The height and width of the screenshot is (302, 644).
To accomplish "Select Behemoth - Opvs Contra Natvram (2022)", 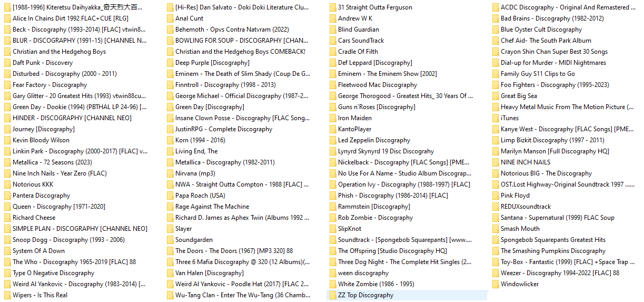I will pyautogui.click(x=232, y=30).
